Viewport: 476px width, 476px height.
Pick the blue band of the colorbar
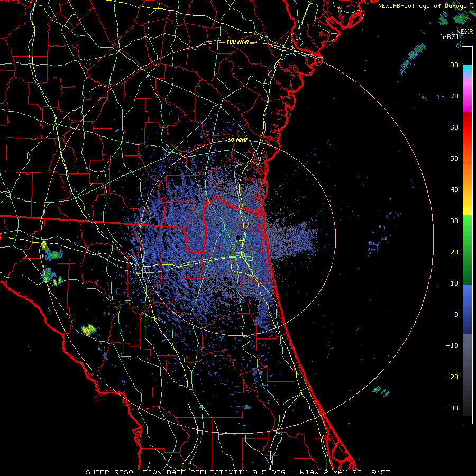coord(467,309)
